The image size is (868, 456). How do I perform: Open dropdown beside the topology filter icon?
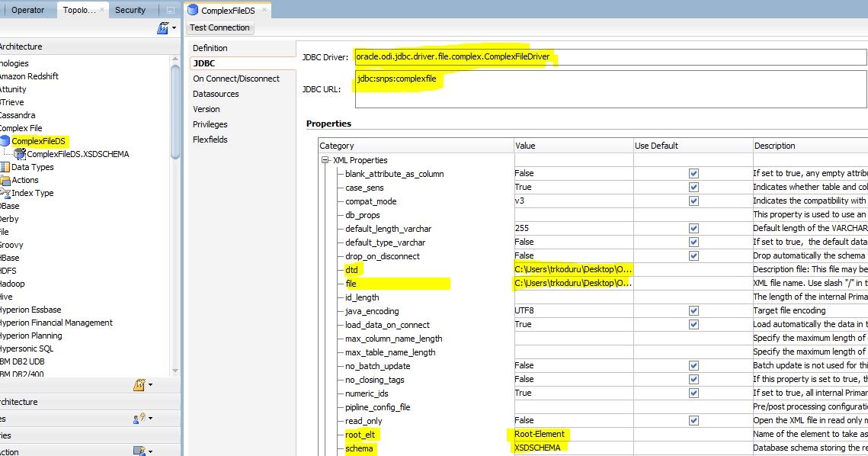coord(172,27)
